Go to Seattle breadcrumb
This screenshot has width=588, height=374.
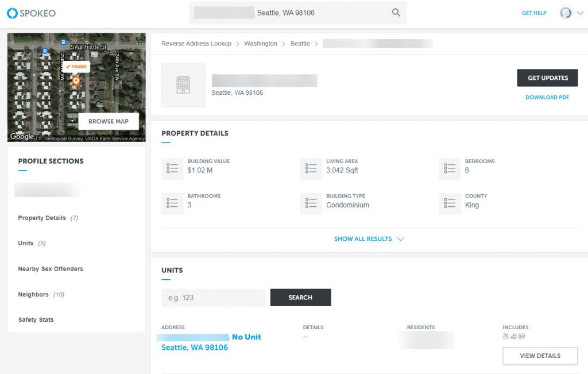(x=300, y=44)
